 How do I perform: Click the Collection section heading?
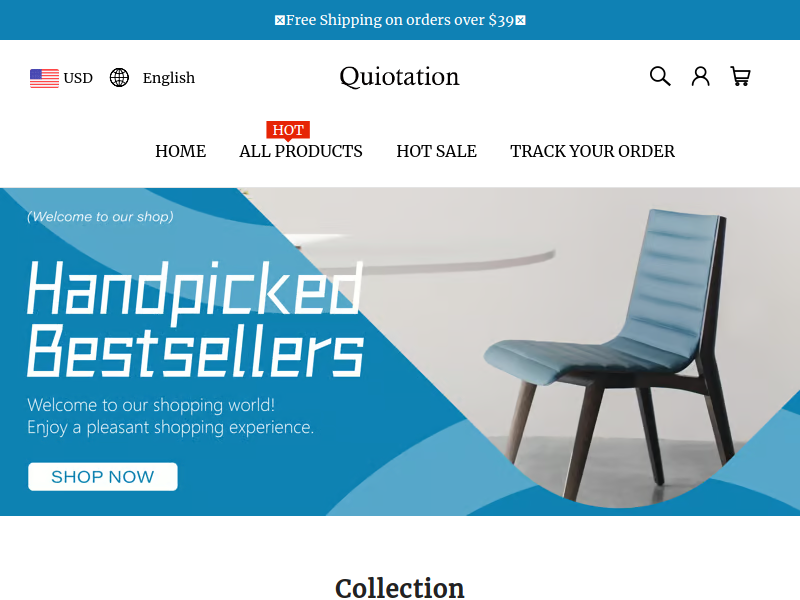click(x=399, y=588)
